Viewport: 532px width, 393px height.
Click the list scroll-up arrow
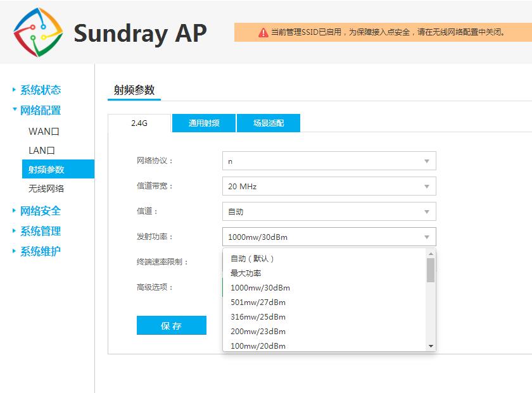coord(431,254)
